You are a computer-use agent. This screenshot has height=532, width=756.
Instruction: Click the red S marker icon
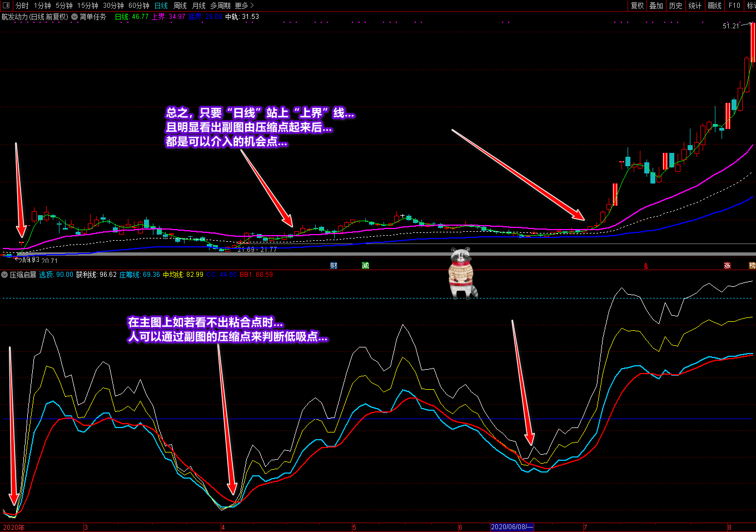[x=646, y=266]
